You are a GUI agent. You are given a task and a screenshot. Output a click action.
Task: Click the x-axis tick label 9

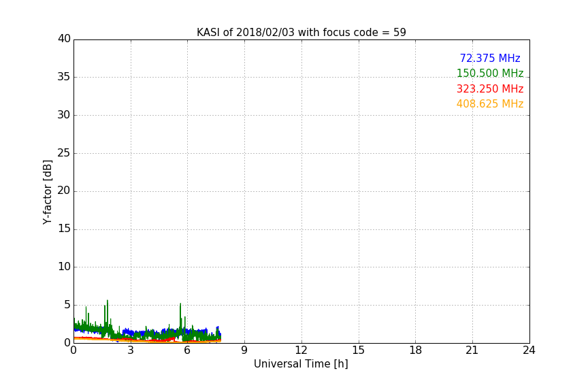(244, 350)
